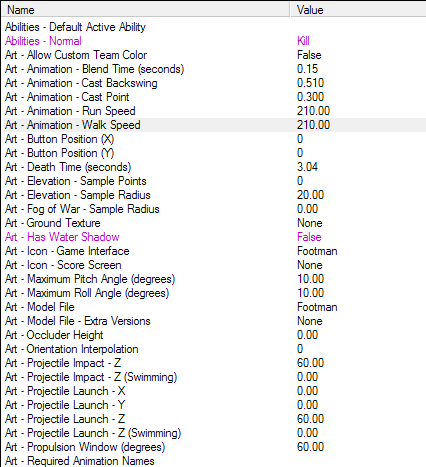Select Art - Occluder Height row
The width and height of the screenshot is (426, 467).
click(214, 335)
